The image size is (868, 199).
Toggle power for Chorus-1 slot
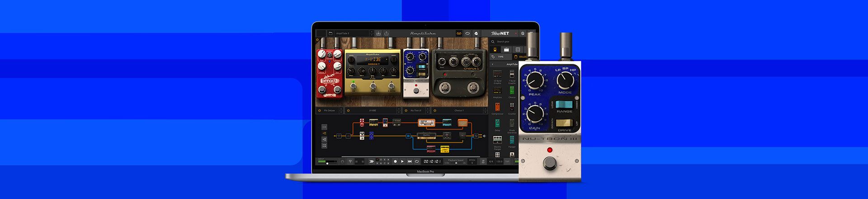point(435,110)
